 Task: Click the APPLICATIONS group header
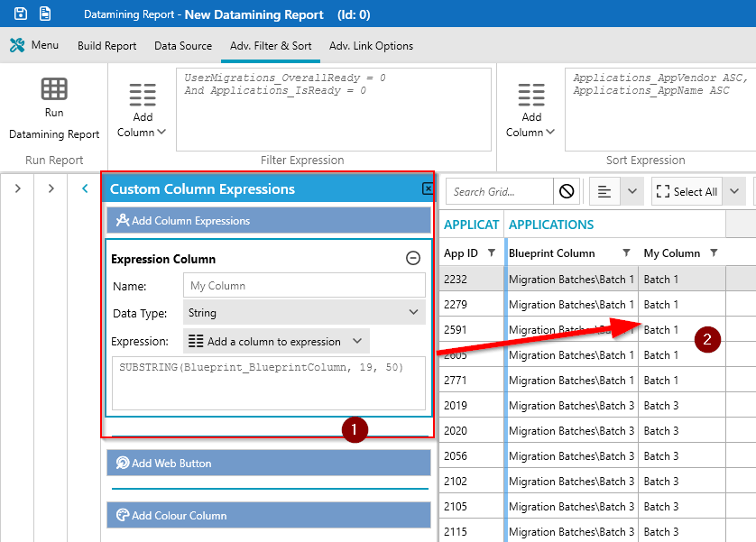[551, 225]
